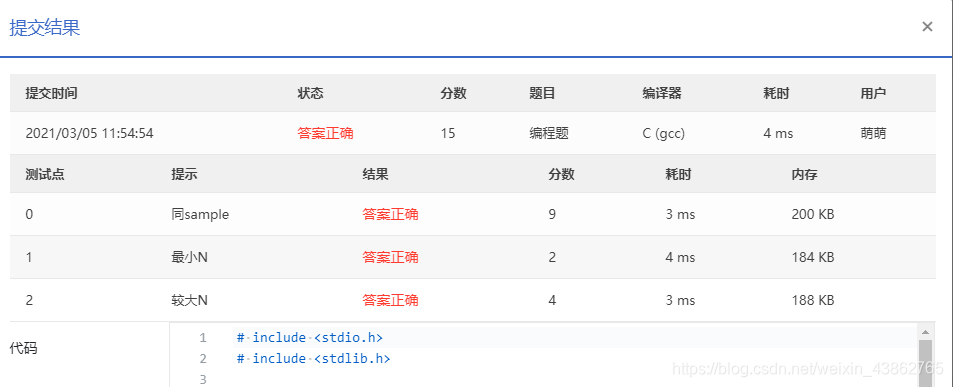Viewport: 953px width, 387px height.
Task: Click the 提交时间 column header
Action: (x=51, y=94)
